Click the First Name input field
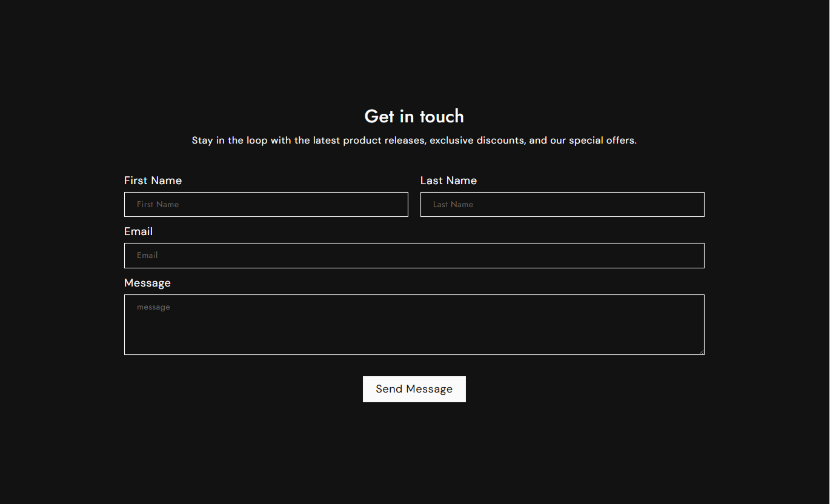The width and height of the screenshot is (830, 504). [266, 204]
